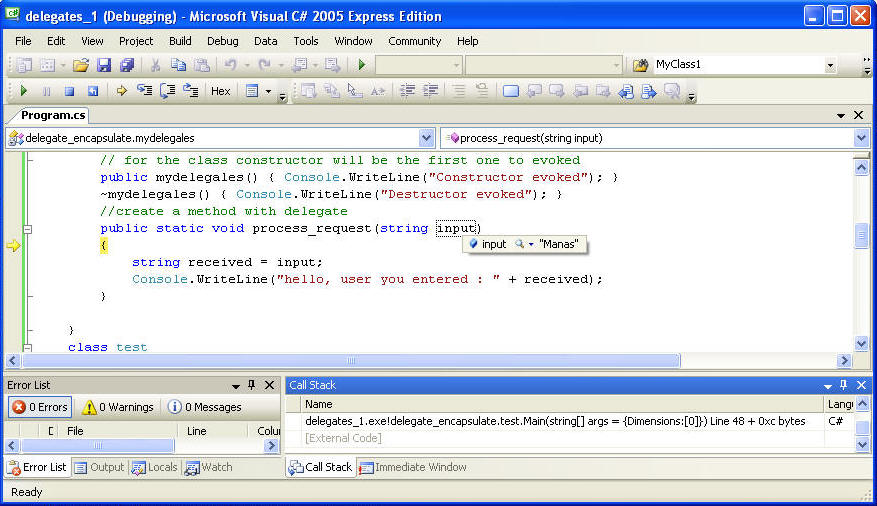Click the Step Into icon
Image resolution: width=877 pixels, height=506 pixels.
tap(145, 91)
